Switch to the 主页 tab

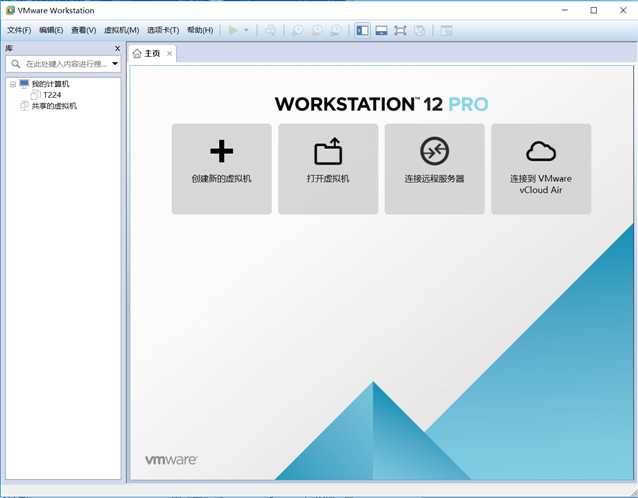(153, 53)
